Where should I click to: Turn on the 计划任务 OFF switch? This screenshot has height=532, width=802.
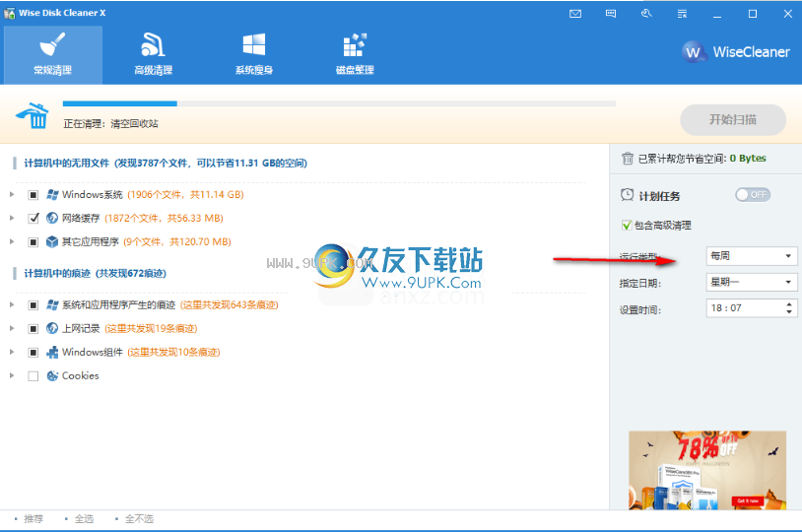[753, 195]
